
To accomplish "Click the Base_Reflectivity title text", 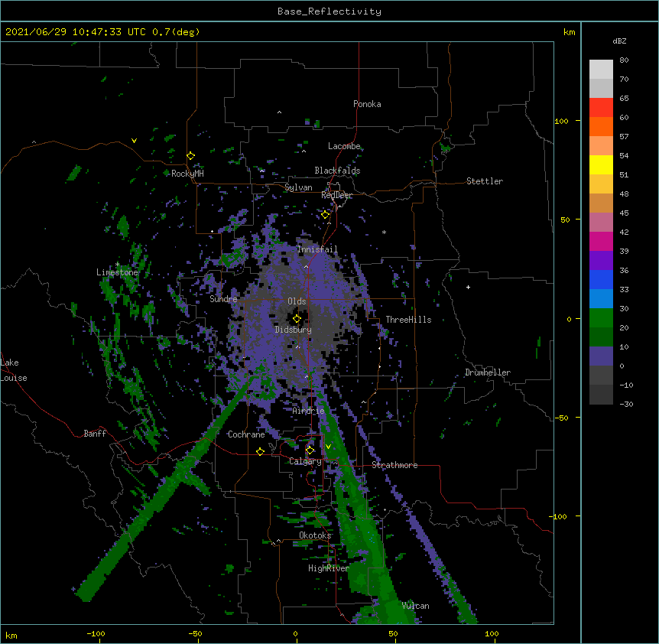I will [x=329, y=11].
